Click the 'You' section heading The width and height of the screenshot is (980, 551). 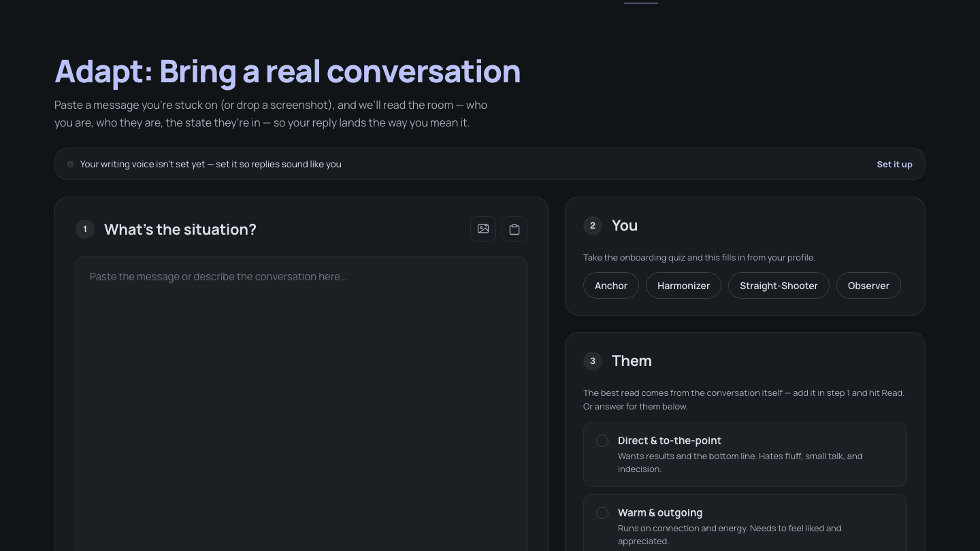[x=625, y=225]
